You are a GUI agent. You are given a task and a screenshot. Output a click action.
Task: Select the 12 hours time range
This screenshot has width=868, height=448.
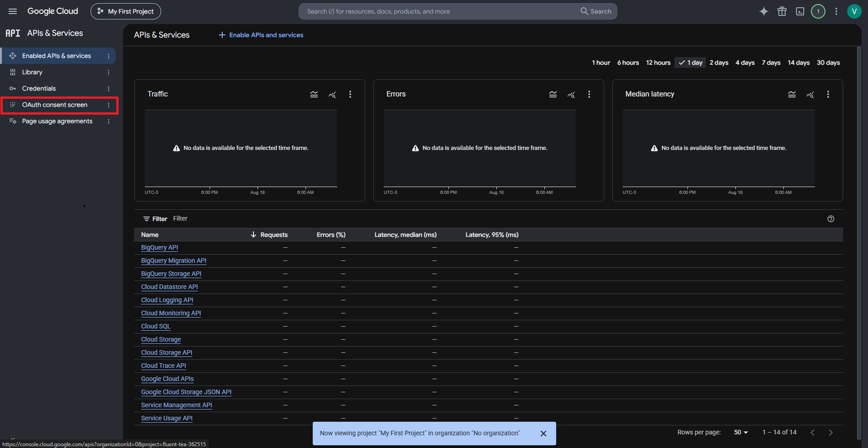658,63
